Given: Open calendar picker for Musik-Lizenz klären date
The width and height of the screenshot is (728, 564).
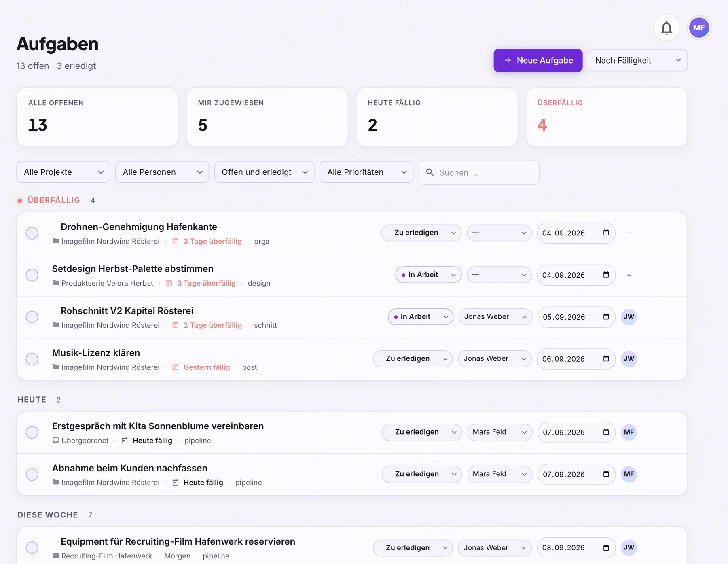Looking at the screenshot, I should 606,359.
